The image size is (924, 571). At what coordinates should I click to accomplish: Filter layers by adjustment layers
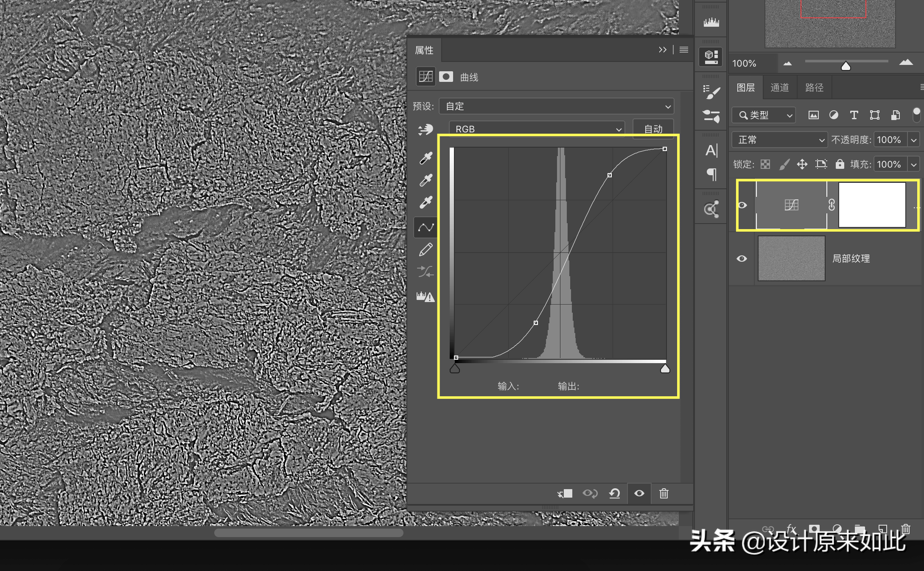(834, 115)
